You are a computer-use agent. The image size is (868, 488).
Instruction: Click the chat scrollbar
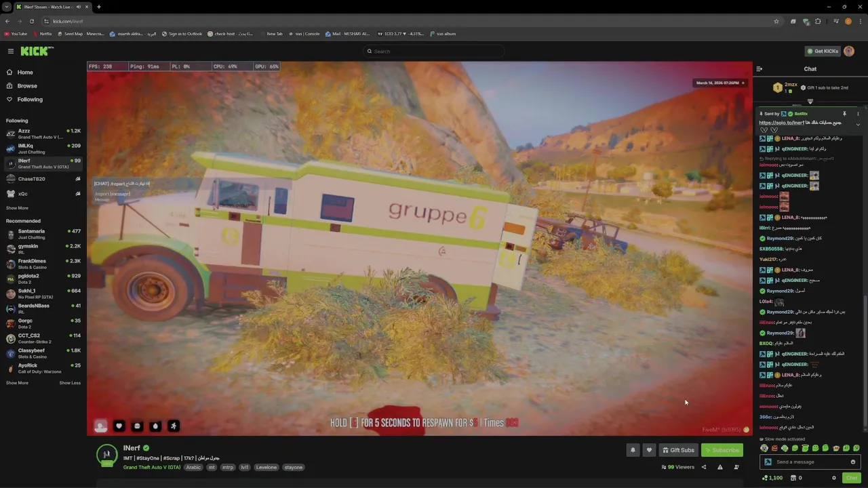coord(865,363)
